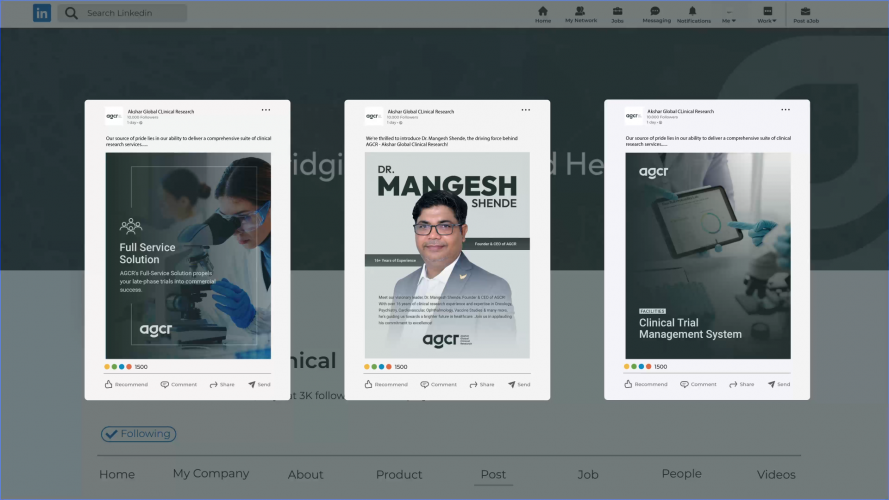889x500 pixels.
Task: Switch to the Videos tab
Action: pyautogui.click(x=776, y=474)
